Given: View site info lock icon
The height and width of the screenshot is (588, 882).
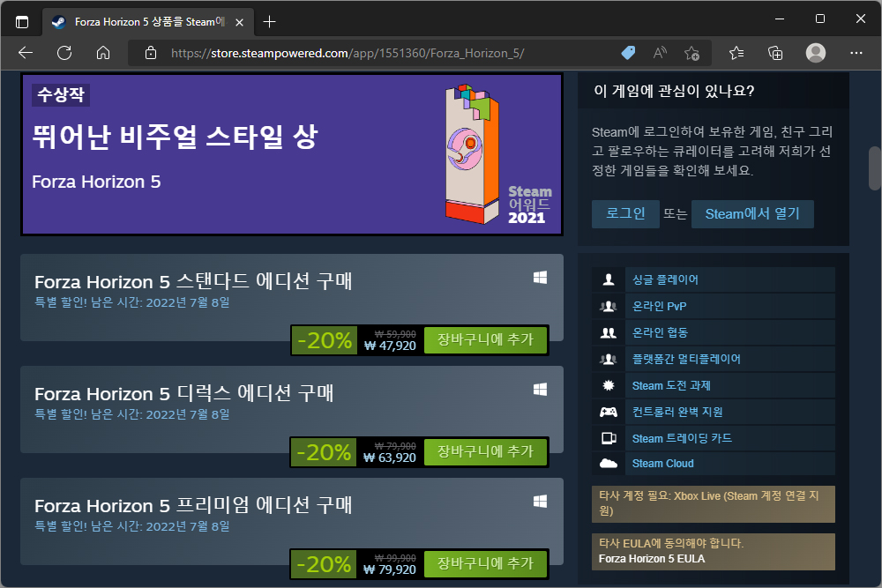Looking at the screenshot, I should coord(151,53).
